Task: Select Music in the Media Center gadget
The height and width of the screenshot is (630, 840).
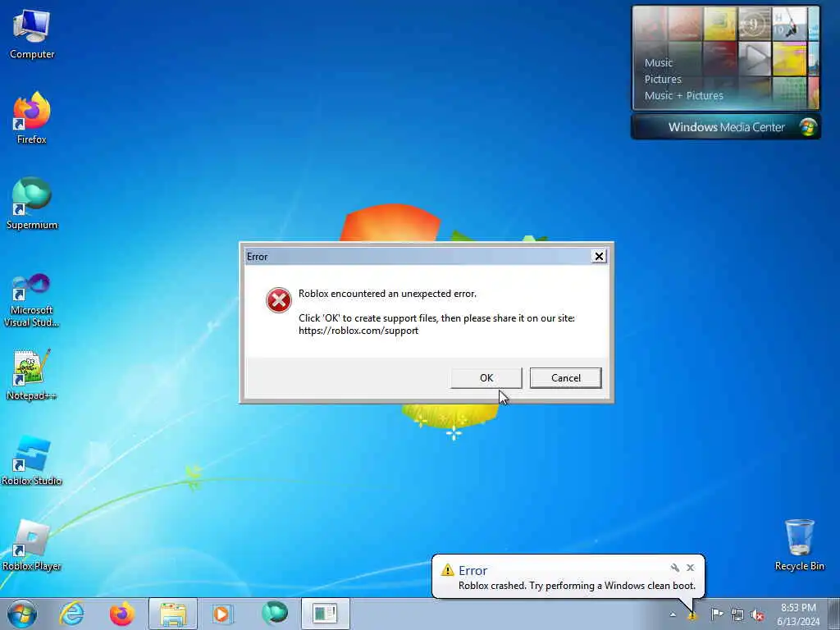Action: tap(659, 62)
